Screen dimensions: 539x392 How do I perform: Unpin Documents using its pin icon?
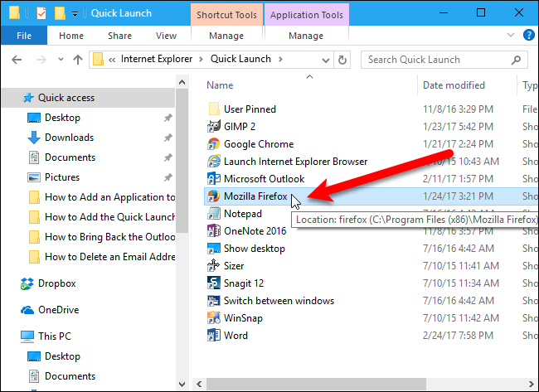click(x=168, y=157)
